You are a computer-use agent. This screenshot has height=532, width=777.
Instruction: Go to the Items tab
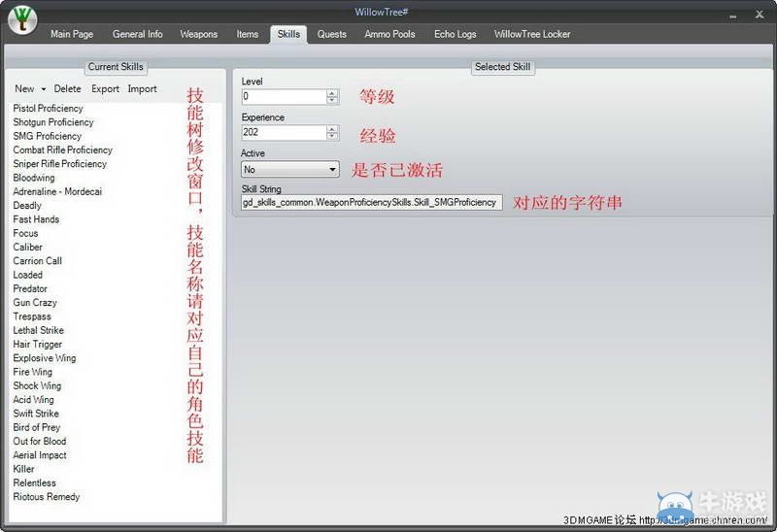(x=248, y=34)
